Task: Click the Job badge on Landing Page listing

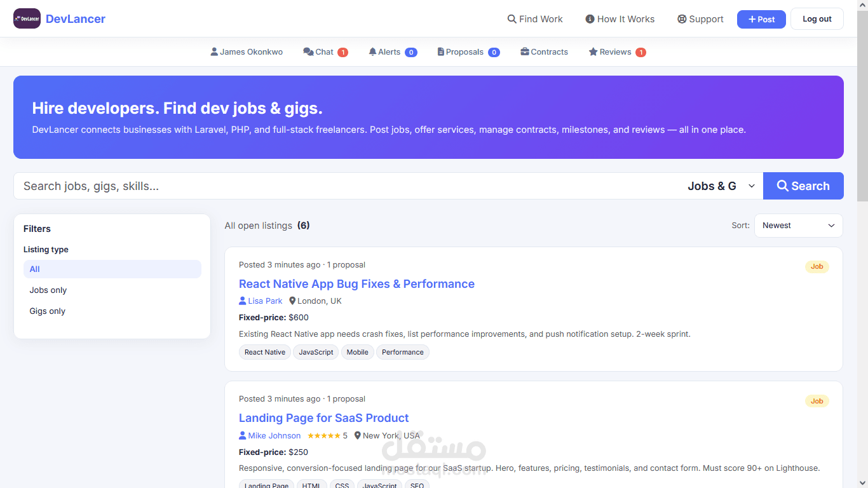Action: click(817, 401)
